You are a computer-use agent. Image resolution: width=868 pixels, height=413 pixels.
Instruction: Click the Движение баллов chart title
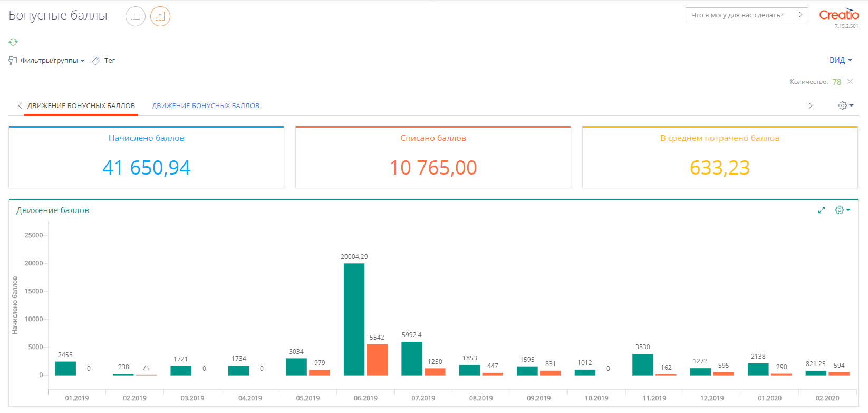tap(53, 210)
